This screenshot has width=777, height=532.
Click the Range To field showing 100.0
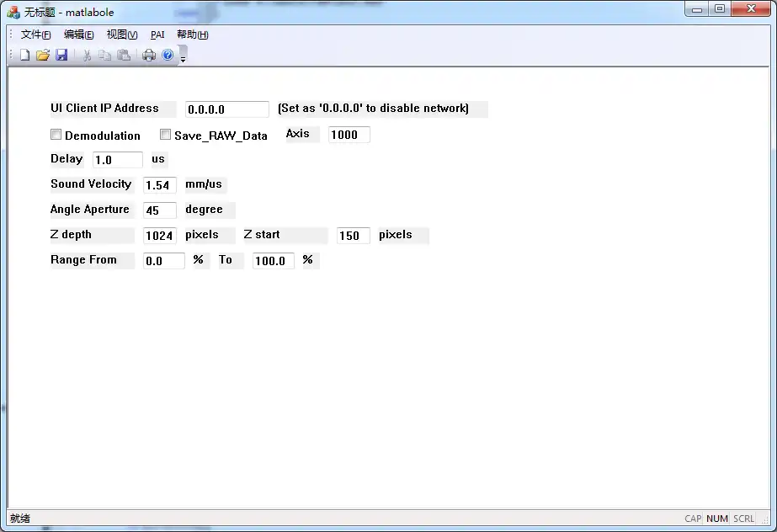[x=274, y=261]
